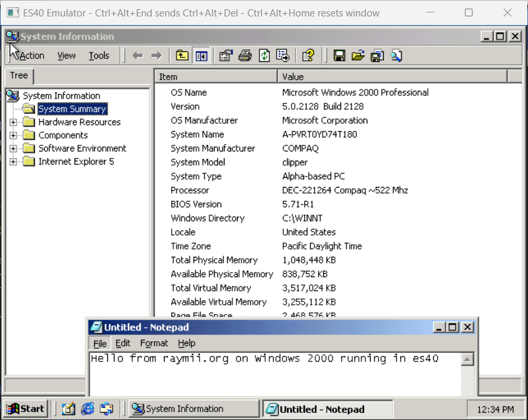The height and width of the screenshot is (420, 528).
Task: Click the OS Manufacturer value Microsoft Corporation
Action: 325,120
